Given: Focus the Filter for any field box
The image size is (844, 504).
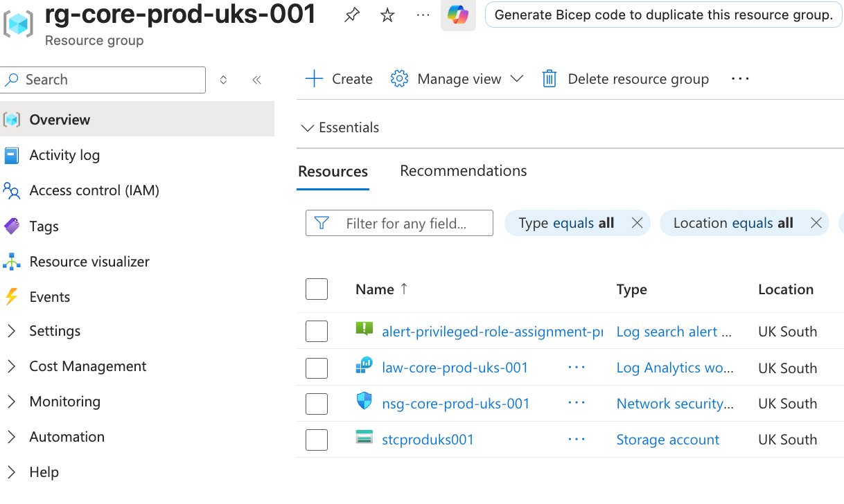Looking at the screenshot, I should [x=399, y=223].
